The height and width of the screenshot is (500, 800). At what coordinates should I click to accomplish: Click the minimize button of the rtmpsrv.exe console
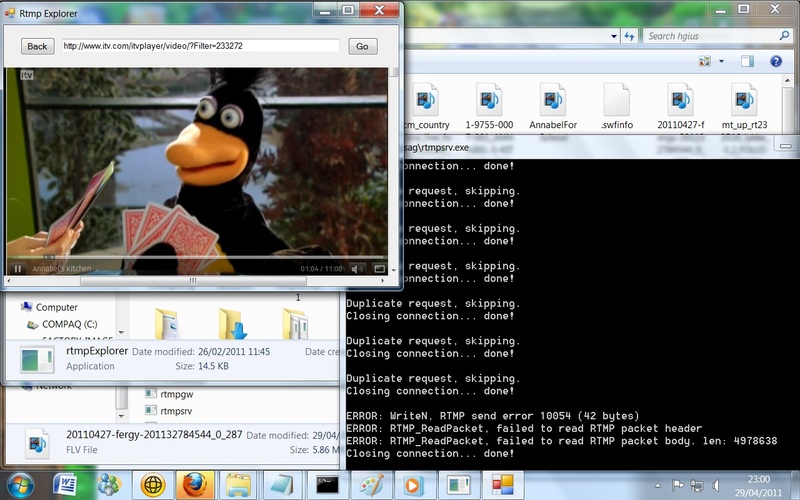pyautogui.click(x=786, y=146)
